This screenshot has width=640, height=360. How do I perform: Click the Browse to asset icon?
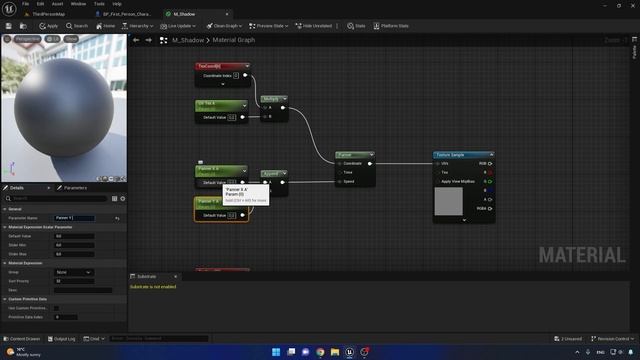[x=23, y=26]
